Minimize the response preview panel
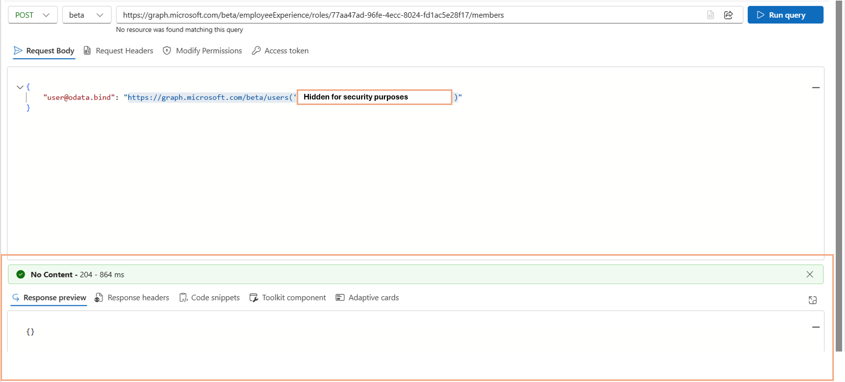This screenshot has height=382, width=845. tap(815, 327)
